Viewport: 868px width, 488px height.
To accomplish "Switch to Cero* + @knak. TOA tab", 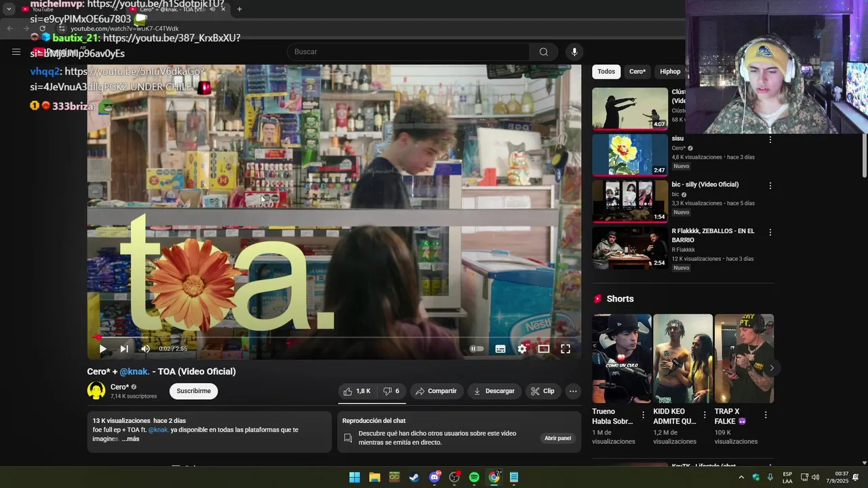I will [x=178, y=9].
